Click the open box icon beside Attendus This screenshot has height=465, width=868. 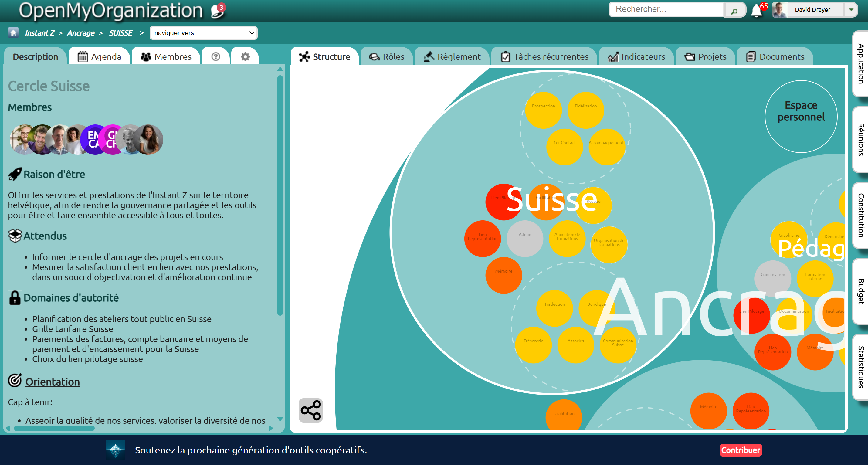click(x=15, y=236)
